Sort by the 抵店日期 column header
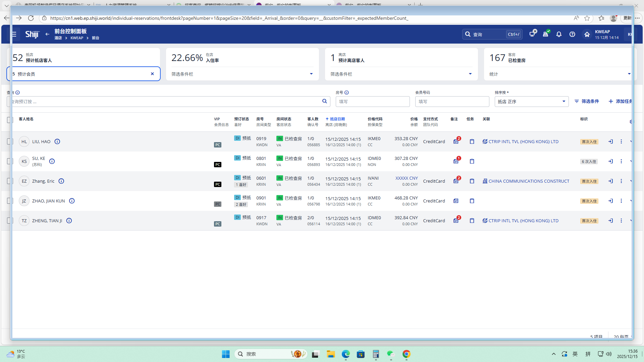The width and height of the screenshot is (644, 362). coord(337,119)
